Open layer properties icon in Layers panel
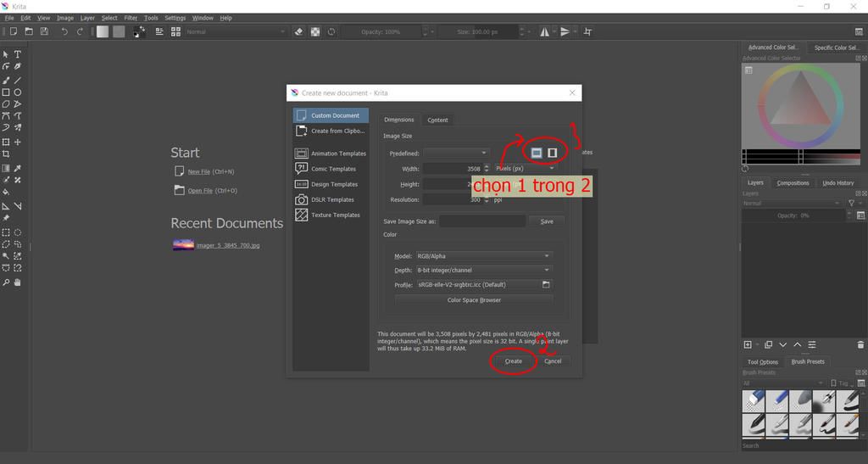The height and width of the screenshot is (464, 868). (x=812, y=344)
